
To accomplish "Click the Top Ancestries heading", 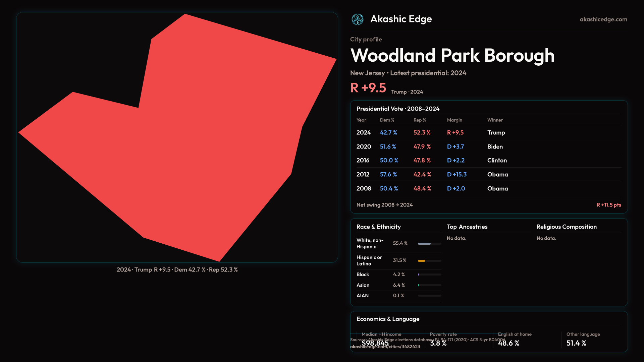I will click(467, 227).
